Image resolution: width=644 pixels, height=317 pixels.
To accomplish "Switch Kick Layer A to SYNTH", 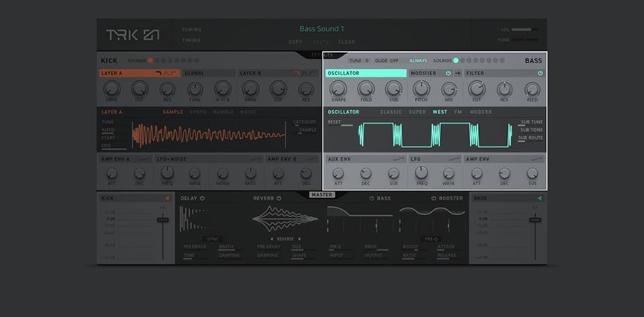I will (x=198, y=112).
